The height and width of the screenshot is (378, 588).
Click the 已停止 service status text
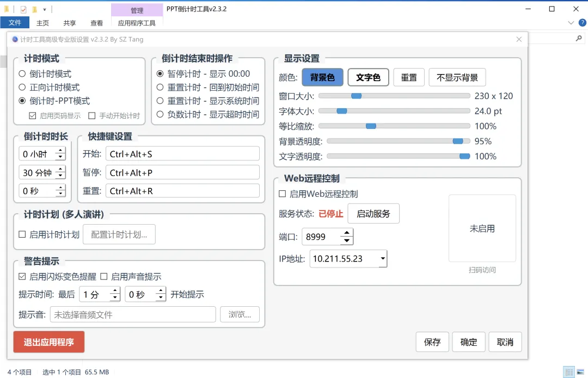pos(331,214)
